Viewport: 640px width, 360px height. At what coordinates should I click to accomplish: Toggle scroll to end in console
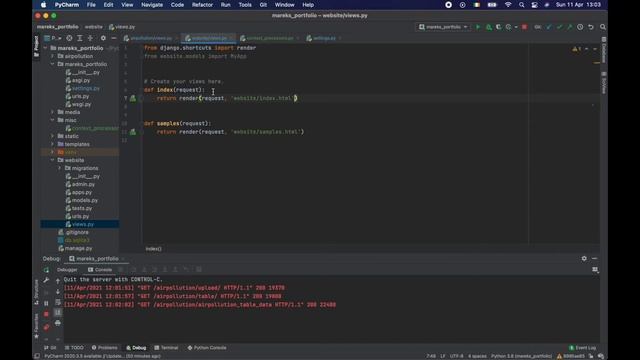[x=58, y=312]
